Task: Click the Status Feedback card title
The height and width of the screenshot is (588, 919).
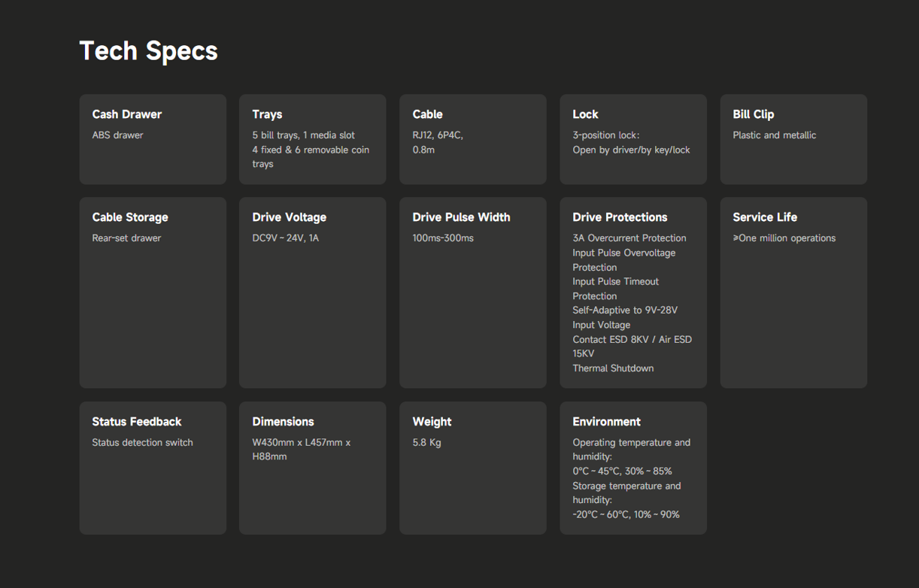Action: (136, 422)
